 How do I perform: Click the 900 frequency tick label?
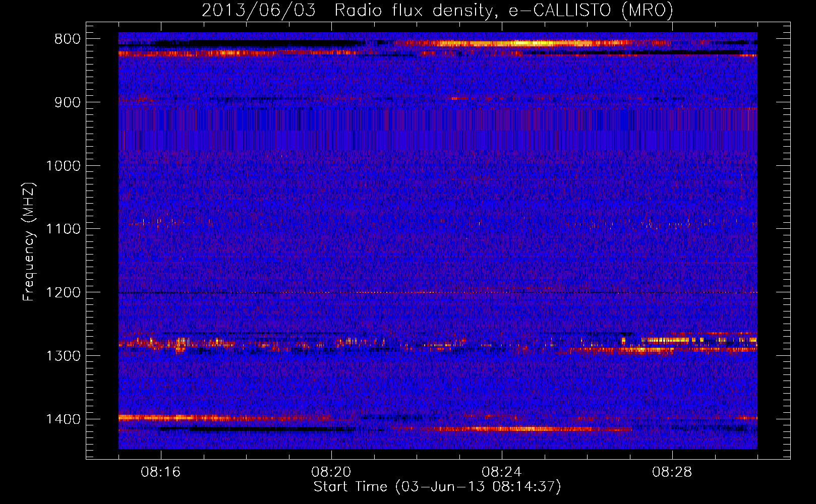point(67,102)
